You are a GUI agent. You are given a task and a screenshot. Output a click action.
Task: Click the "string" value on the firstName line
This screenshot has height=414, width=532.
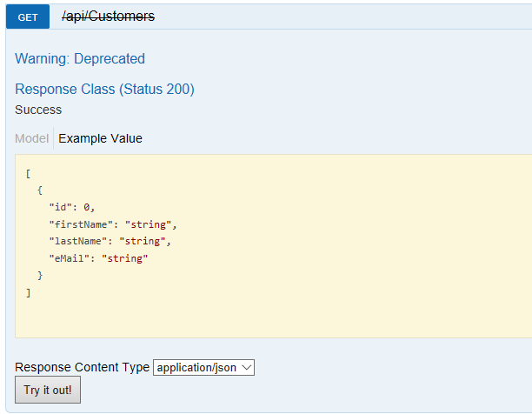(x=148, y=224)
